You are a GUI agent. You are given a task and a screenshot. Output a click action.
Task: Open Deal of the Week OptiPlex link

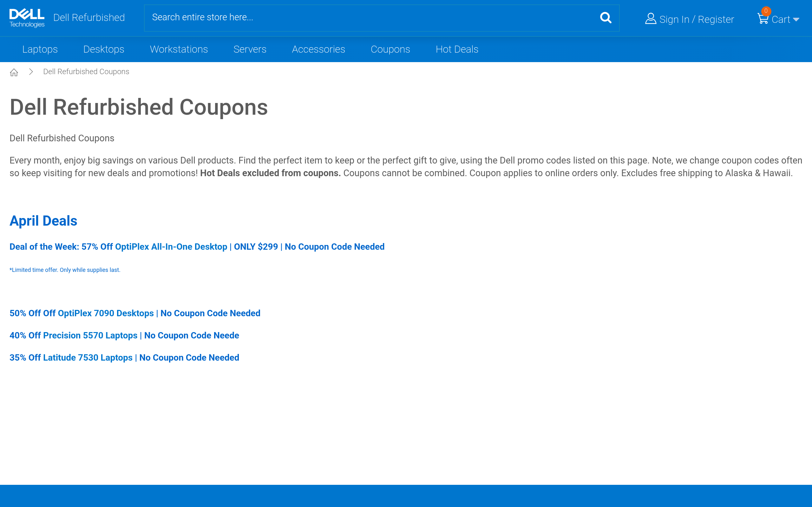[x=197, y=247]
